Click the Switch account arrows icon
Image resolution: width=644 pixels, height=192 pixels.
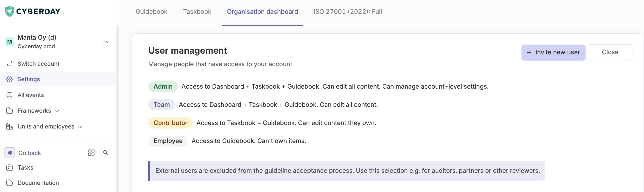point(10,64)
